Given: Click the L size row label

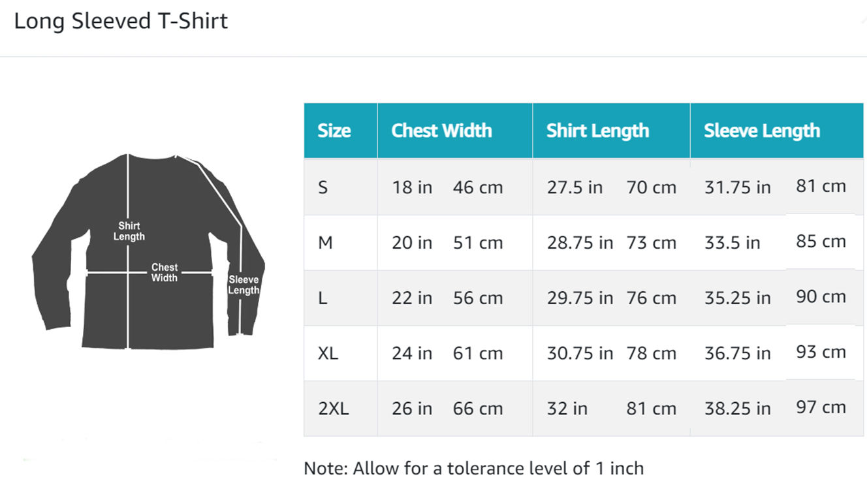Looking at the screenshot, I should pos(323,298).
